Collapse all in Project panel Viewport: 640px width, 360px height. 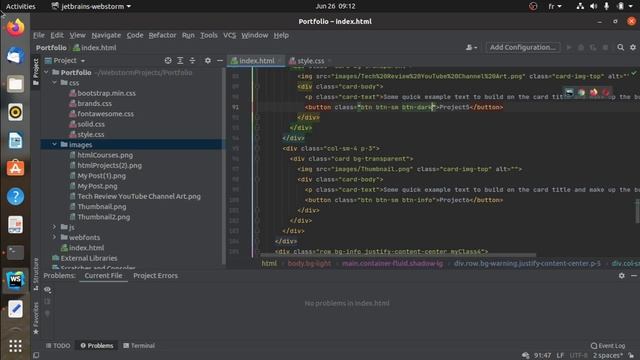point(192,60)
